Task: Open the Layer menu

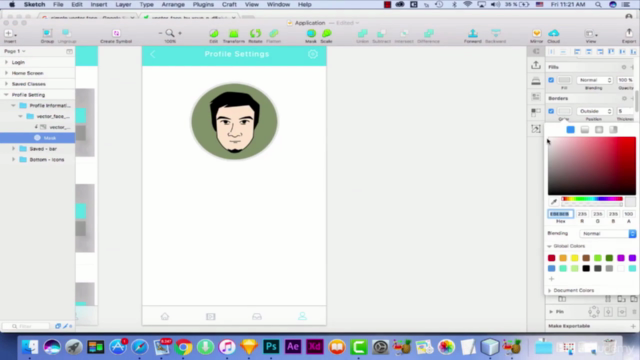Action: (123, 4)
